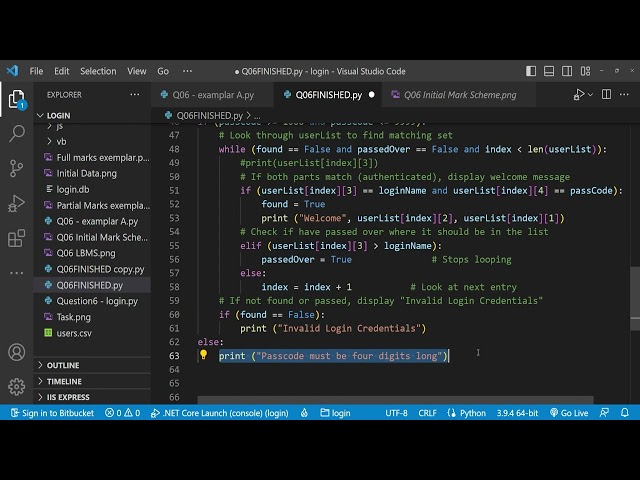The width and height of the screenshot is (640, 480).
Task: Run the Python file with play button
Action: pyautogui.click(x=578, y=95)
